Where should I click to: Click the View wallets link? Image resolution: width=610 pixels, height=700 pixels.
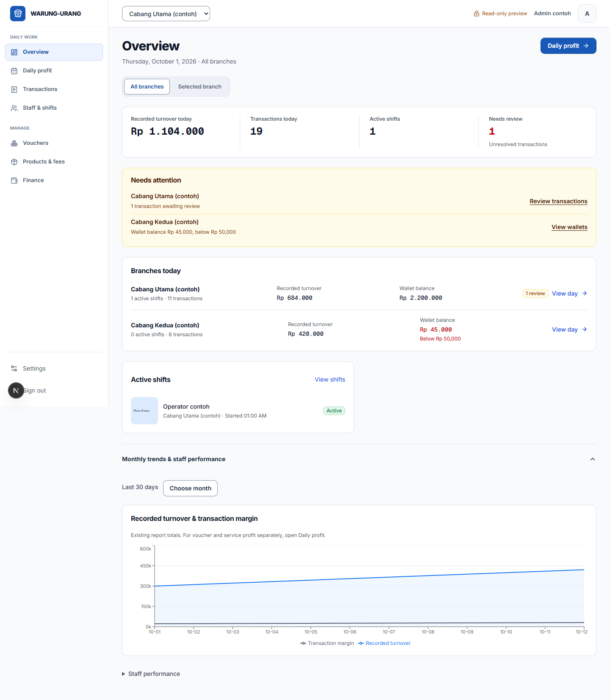(569, 227)
